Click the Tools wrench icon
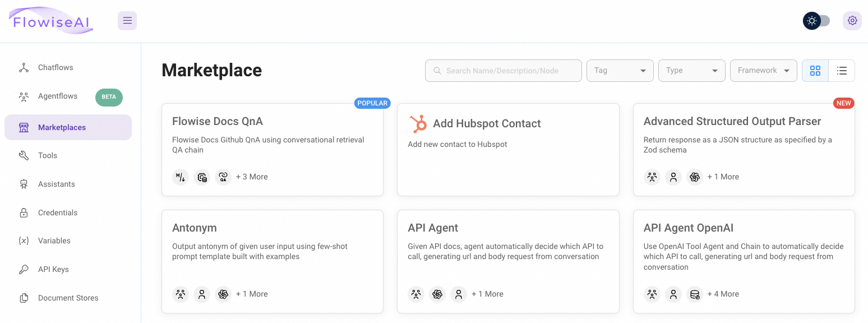The width and height of the screenshot is (868, 323). coord(24,156)
